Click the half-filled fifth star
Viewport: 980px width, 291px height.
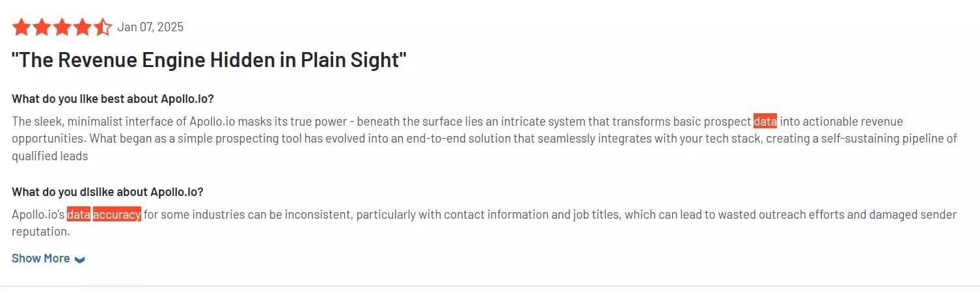(103, 27)
